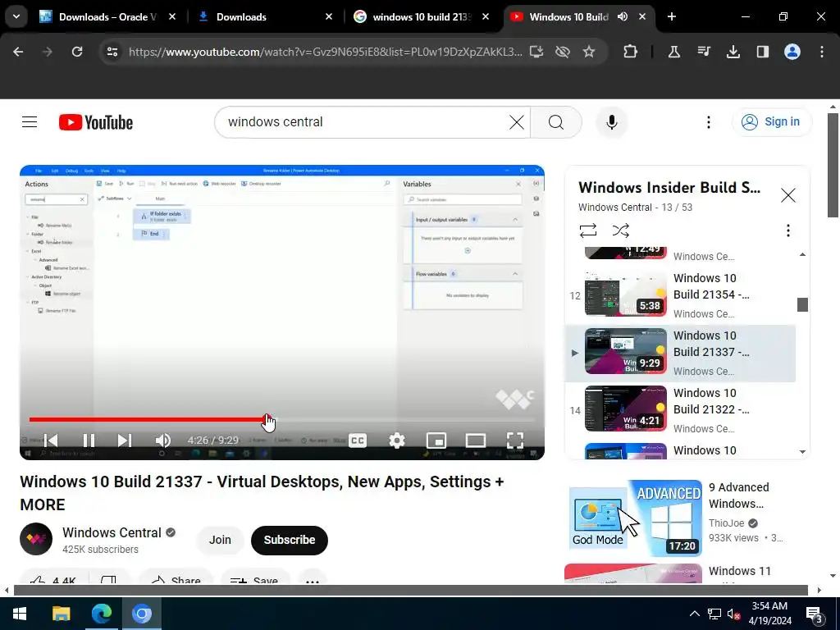Open the browser profile avatar
Image resolution: width=840 pixels, height=630 pixels.
[x=792, y=52]
